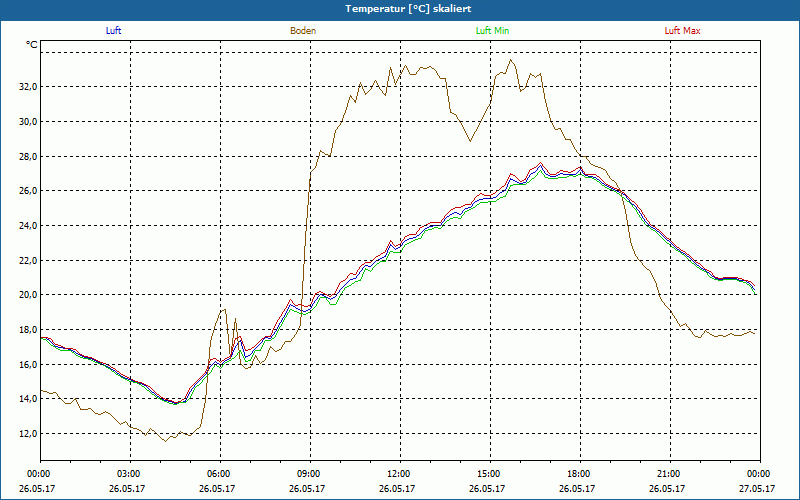Click the brown Boden legend label
This screenshot has height=500, width=800.
[x=303, y=31]
